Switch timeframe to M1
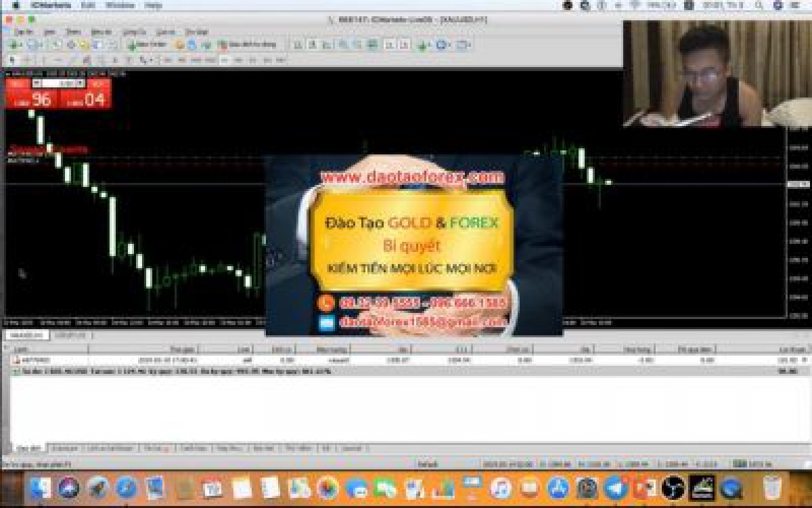The width and height of the screenshot is (812, 508). coord(167,60)
